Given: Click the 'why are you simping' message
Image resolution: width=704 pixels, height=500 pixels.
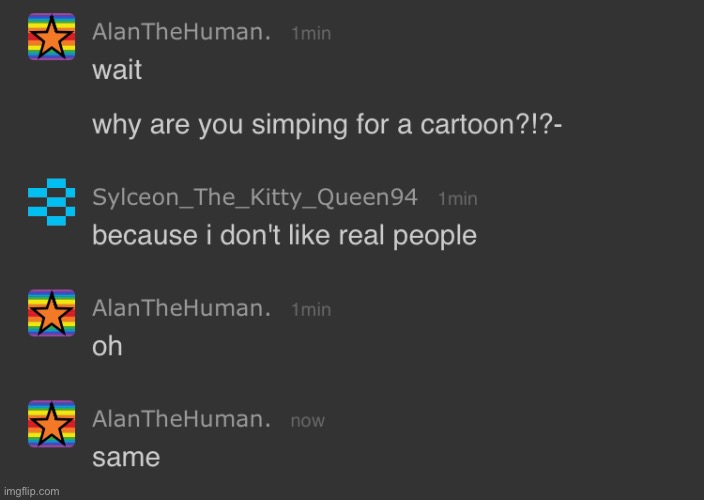Looking at the screenshot, I should point(327,124).
